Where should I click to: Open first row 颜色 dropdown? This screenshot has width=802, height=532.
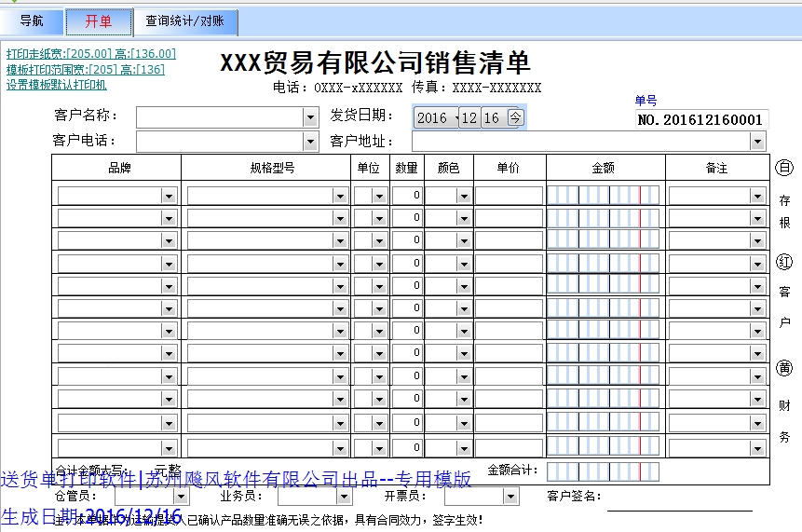point(464,196)
